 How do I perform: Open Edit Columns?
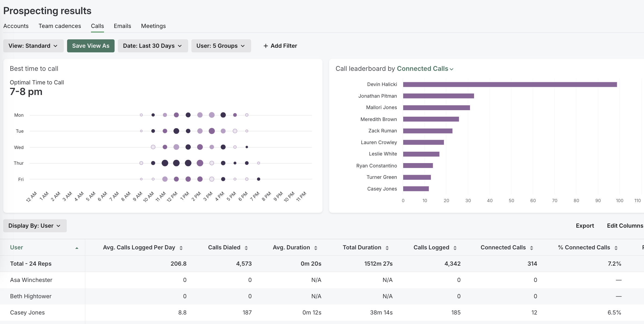[625, 225]
